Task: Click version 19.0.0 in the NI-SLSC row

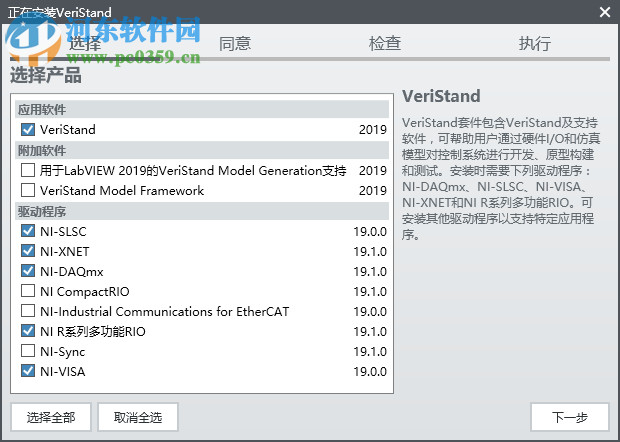Action: (370, 232)
